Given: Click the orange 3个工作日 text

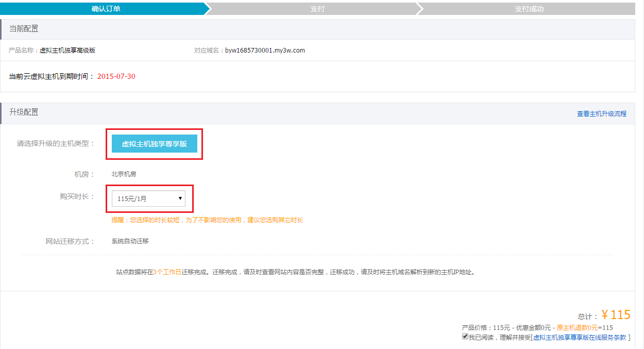Looking at the screenshot, I should tap(167, 272).
